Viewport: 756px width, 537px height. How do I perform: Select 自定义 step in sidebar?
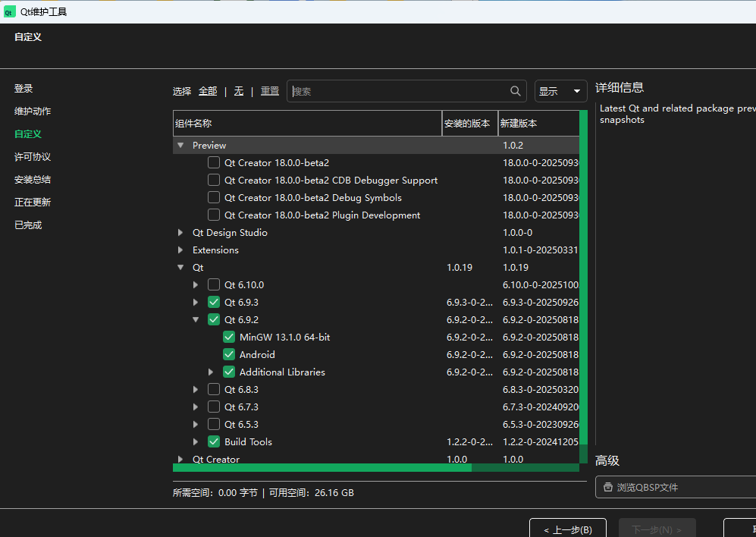[28, 133]
